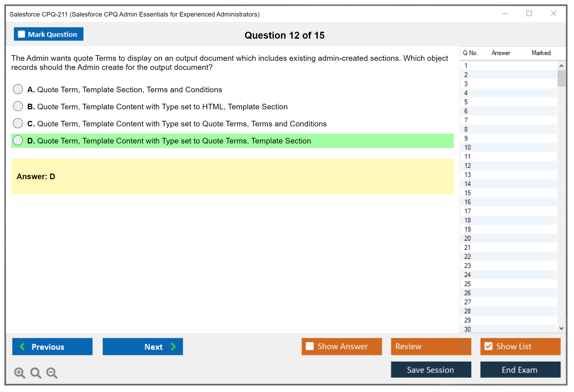Enable the Show Answer checkbox
The image size is (574, 392).
(310, 346)
